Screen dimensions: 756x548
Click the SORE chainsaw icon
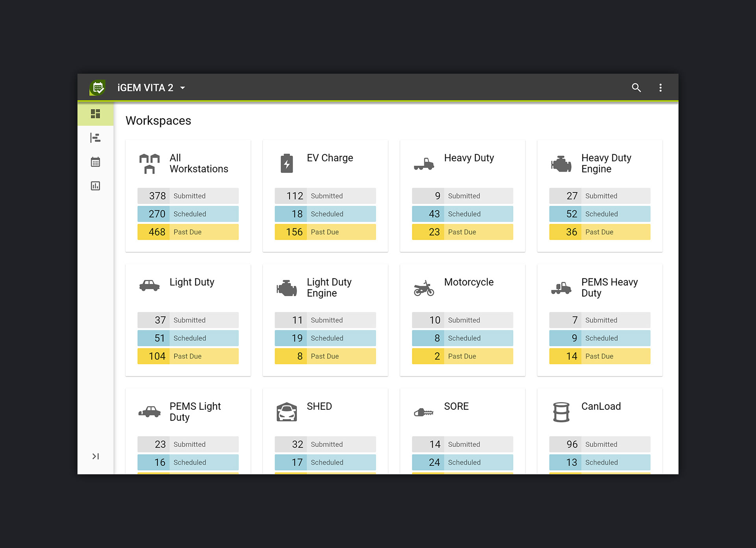(424, 413)
